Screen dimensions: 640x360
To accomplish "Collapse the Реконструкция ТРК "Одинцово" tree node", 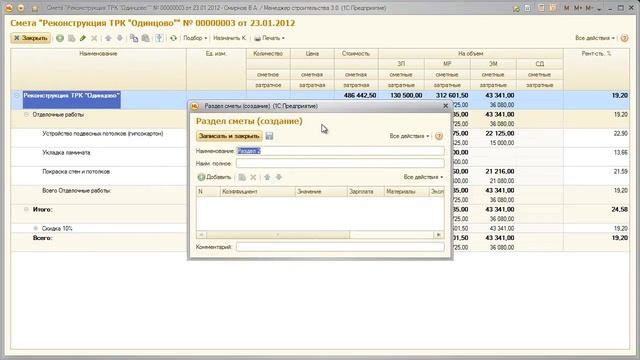I will (x=17, y=96).
